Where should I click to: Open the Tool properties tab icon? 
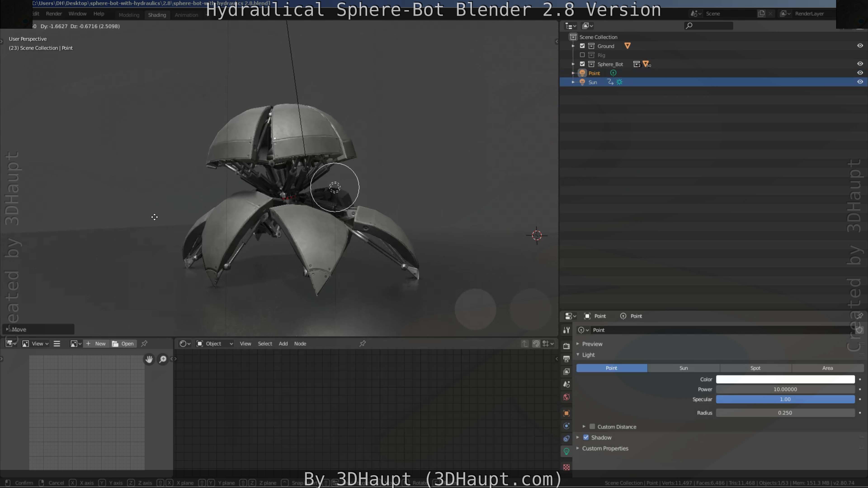tap(566, 330)
